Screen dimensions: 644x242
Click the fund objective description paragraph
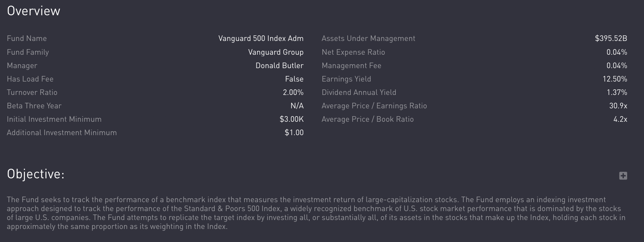316,213
